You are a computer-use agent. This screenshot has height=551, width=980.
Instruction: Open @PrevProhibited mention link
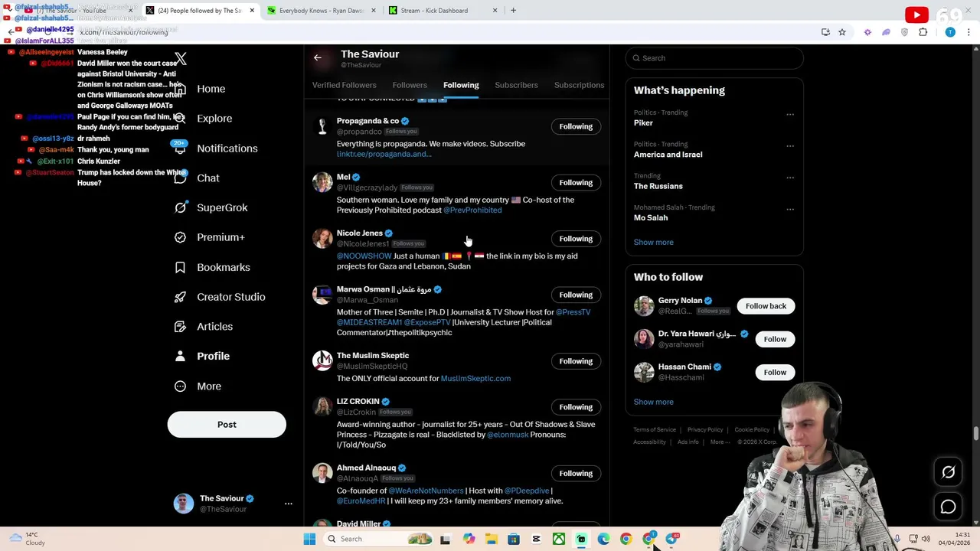(472, 210)
